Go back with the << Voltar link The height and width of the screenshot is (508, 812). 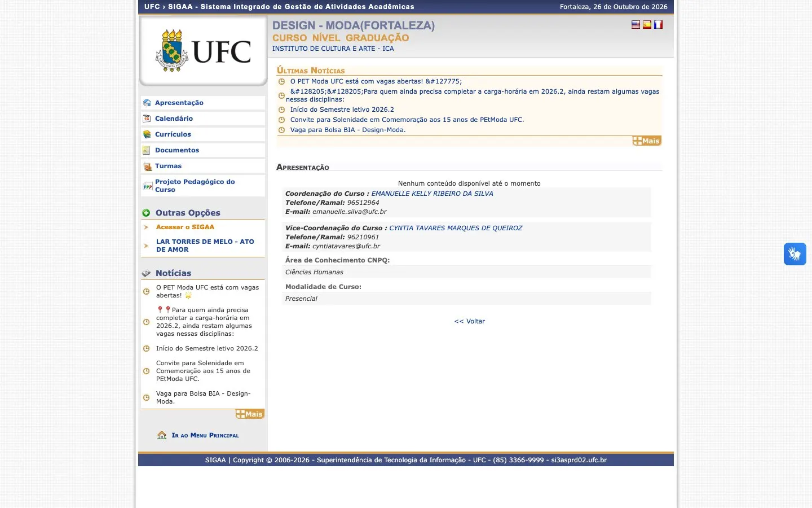coord(470,321)
